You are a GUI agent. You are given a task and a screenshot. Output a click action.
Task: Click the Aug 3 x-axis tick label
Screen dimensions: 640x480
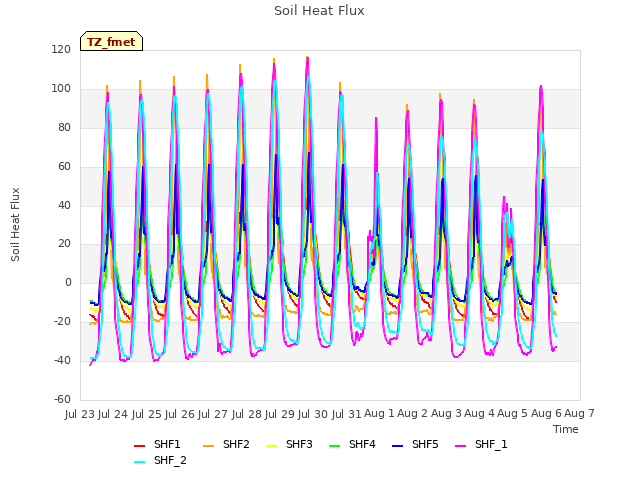click(x=447, y=413)
